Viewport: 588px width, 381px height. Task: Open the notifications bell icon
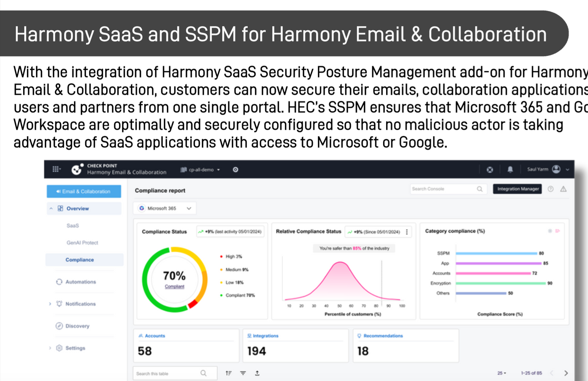coord(510,170)
